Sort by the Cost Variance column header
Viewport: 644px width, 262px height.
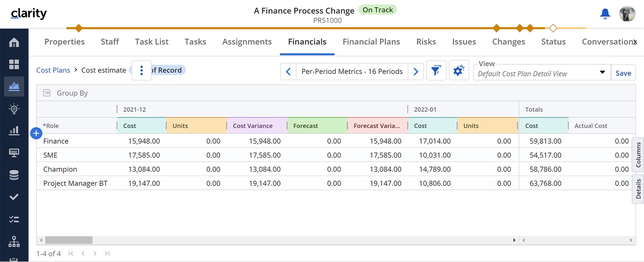click(x=257, y=126)
